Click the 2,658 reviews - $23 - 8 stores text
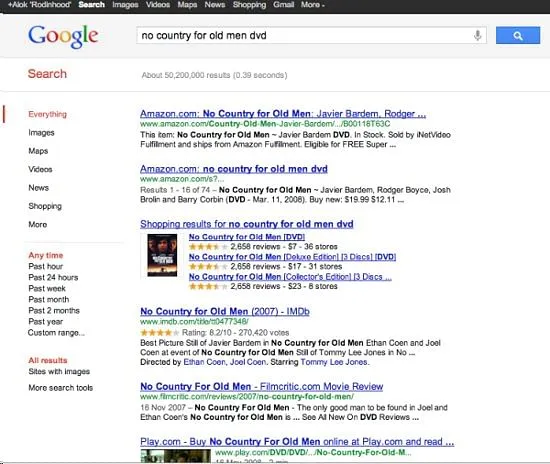This screenshot has height=464, width=550. coord(283,287)
